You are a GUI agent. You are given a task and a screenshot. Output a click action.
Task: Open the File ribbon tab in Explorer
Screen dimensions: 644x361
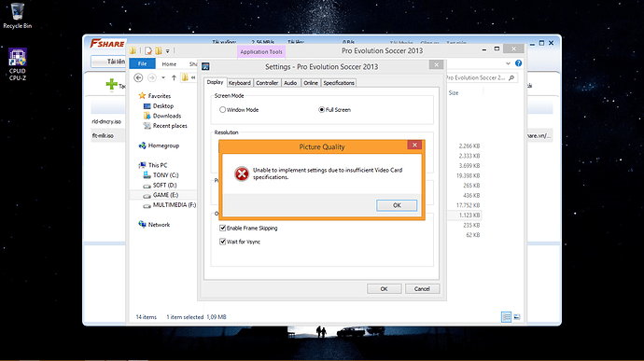click(142, 63)
